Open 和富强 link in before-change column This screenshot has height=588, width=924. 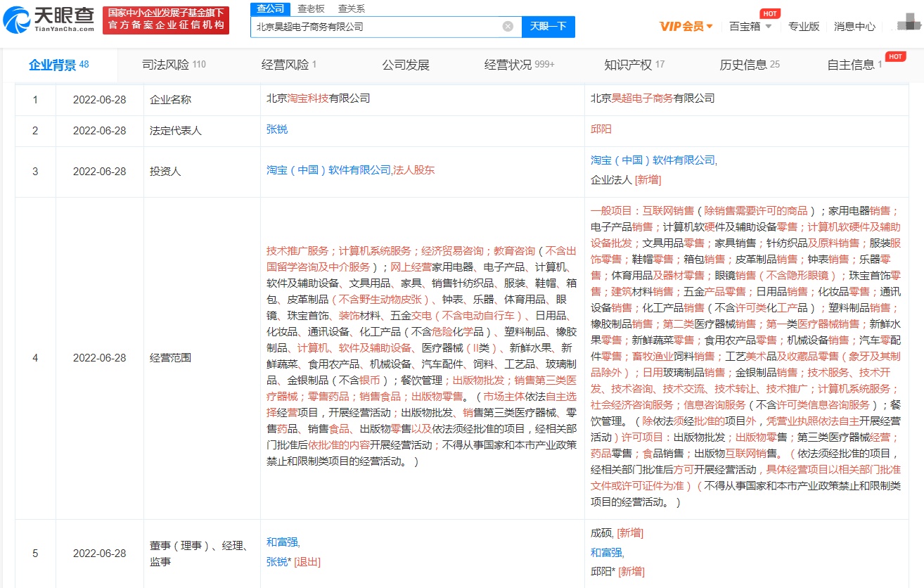coord(282,542)
